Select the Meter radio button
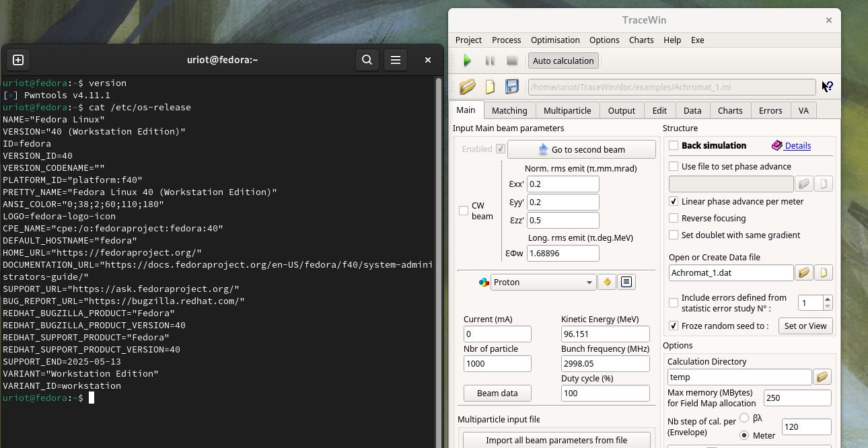Viewport: 868px width, 448px height. 744,435
